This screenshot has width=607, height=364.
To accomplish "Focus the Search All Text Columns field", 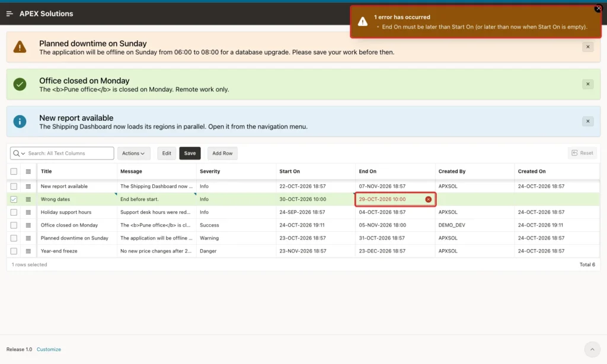I will pyautogui.click(x=70, y=154).
